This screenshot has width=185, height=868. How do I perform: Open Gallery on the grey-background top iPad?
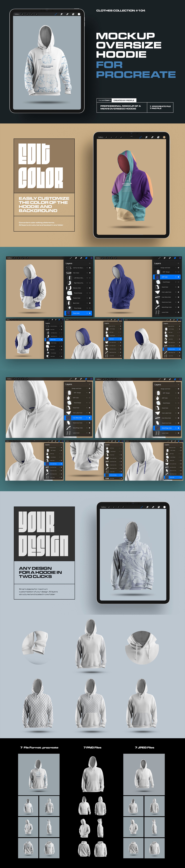[x=17, y=14]
